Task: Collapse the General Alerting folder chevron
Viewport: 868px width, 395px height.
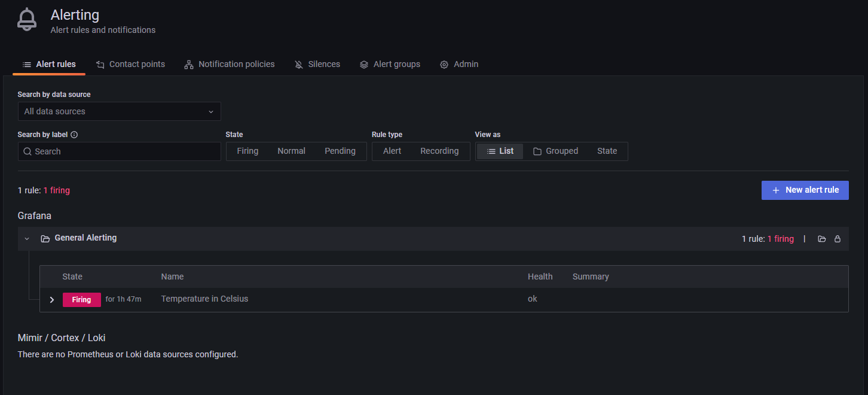Action: pos(27,238)
